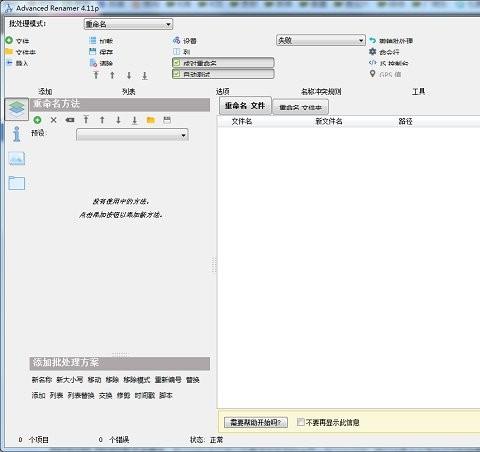Move item to bottom in list toolbar
Image resolution: width=480 pixels, height=452 pixels.
pyautogui.click(x=145, y=75)
